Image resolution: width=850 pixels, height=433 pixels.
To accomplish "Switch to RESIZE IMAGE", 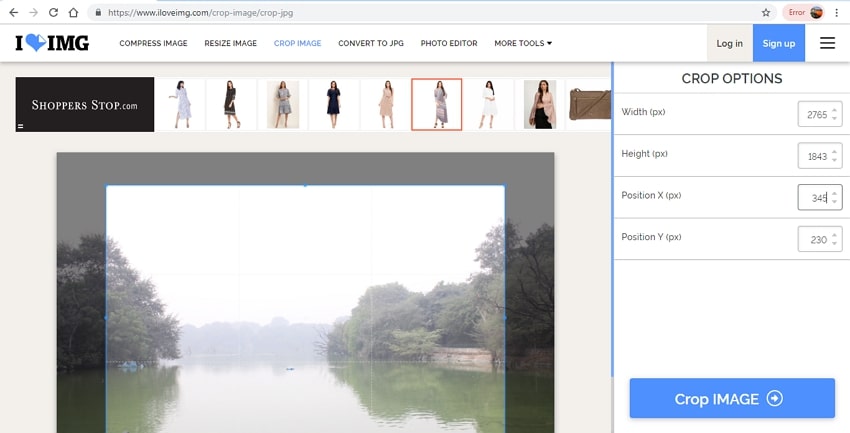I will (231, 43).
